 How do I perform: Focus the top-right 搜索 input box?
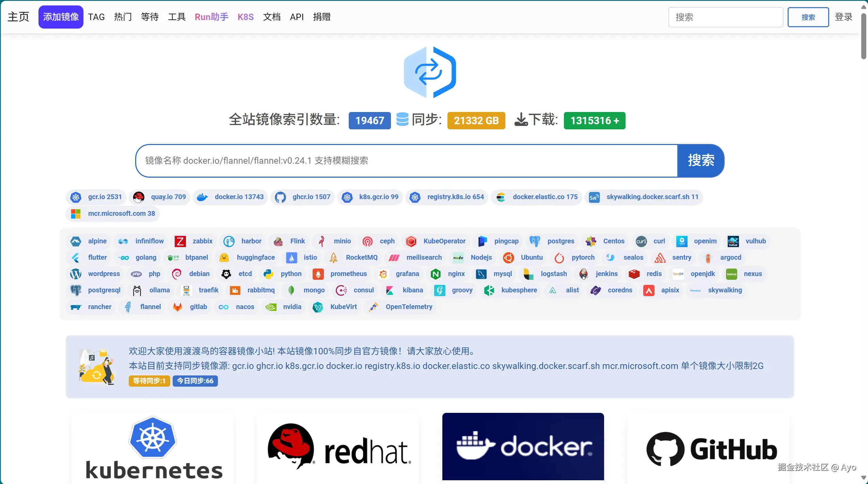[x=725, y=17]
